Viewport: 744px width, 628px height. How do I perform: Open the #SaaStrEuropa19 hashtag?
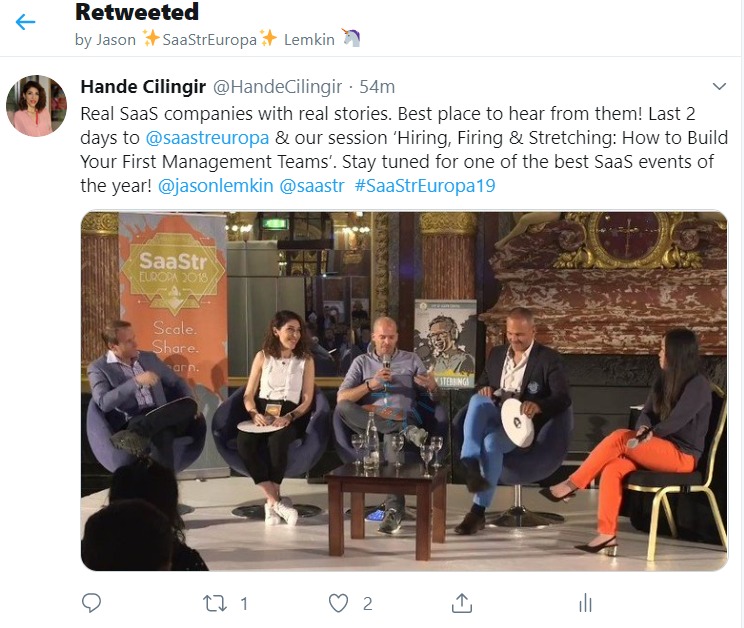coord(425,185)
